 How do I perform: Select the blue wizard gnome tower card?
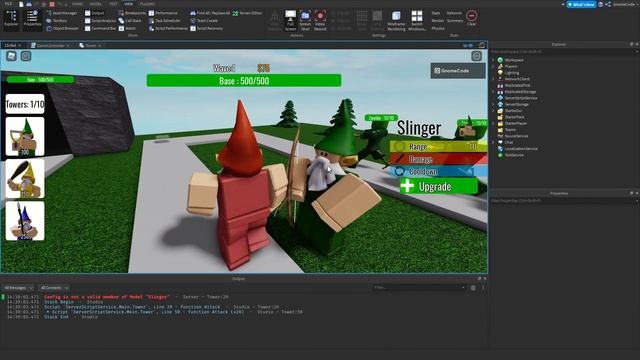pos(25,221)
